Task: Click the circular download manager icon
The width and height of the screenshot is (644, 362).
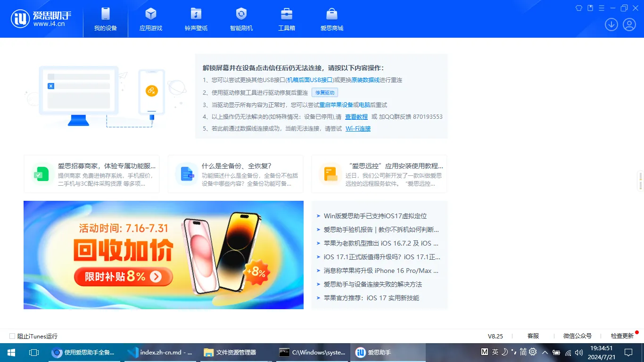Action: coord(611,25)
